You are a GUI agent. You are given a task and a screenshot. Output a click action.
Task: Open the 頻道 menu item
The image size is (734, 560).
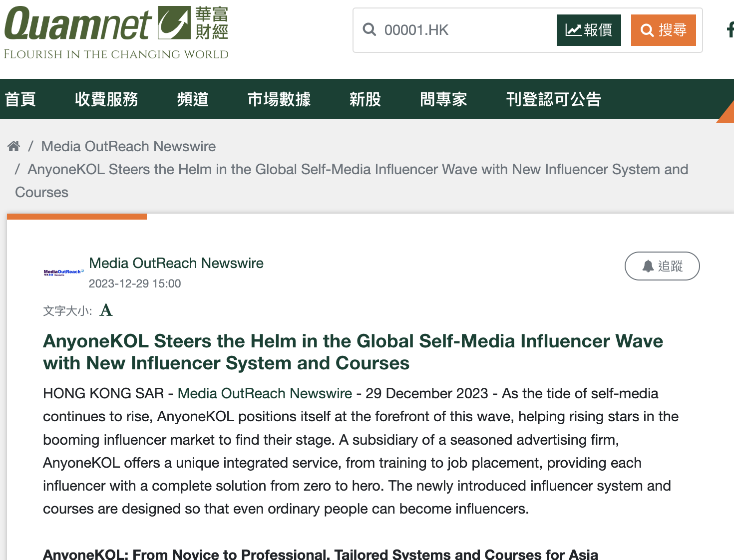[193, 99]
